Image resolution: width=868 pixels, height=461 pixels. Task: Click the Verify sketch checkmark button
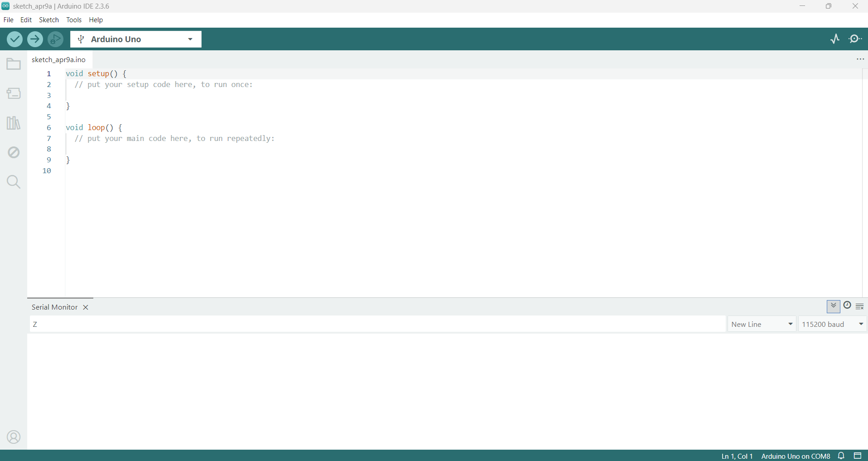click(14, 39)
